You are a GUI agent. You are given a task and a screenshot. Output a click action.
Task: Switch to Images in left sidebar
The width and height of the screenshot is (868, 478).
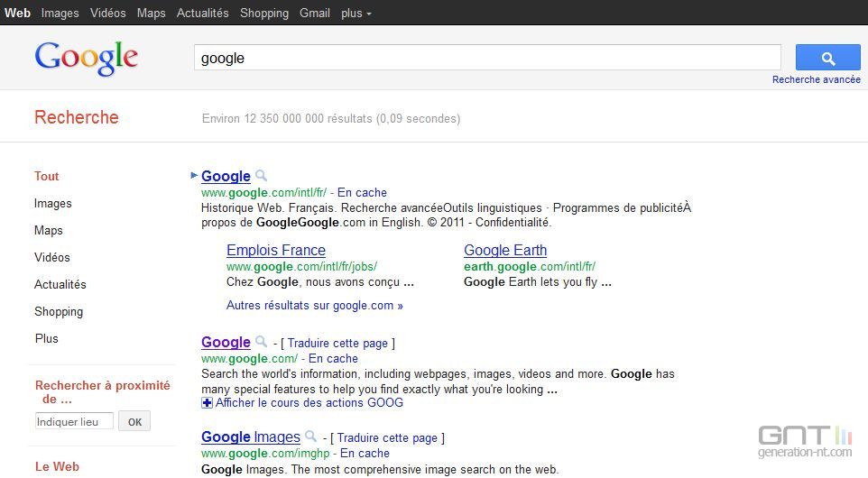coord(52,203)
